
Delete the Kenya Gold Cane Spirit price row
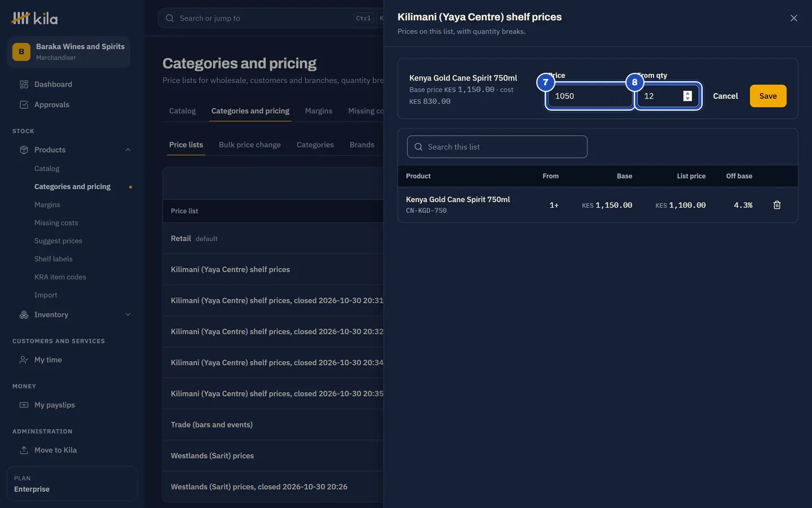(x=776, y=205)
